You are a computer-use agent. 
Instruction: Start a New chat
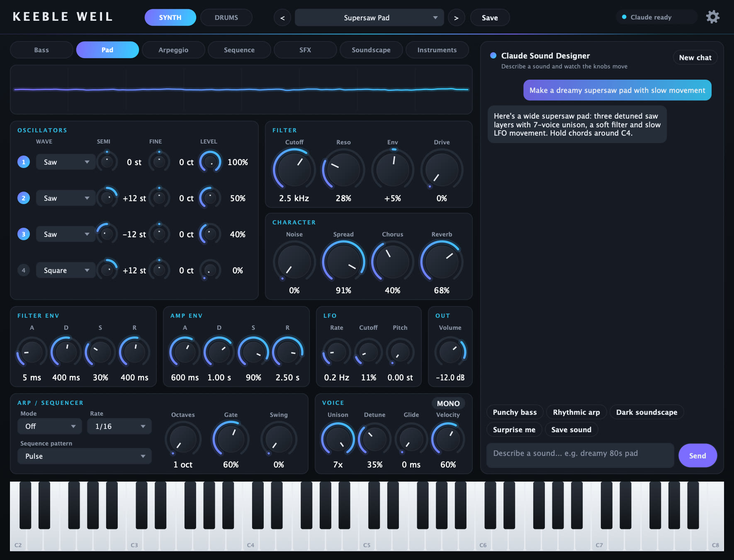(695, 58)
